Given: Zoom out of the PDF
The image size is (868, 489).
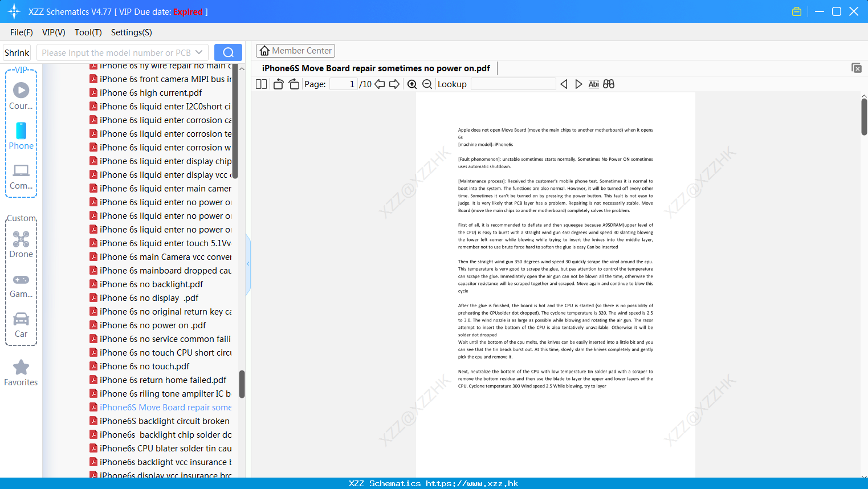Looking at the screenshot, I should pos(427,84).
